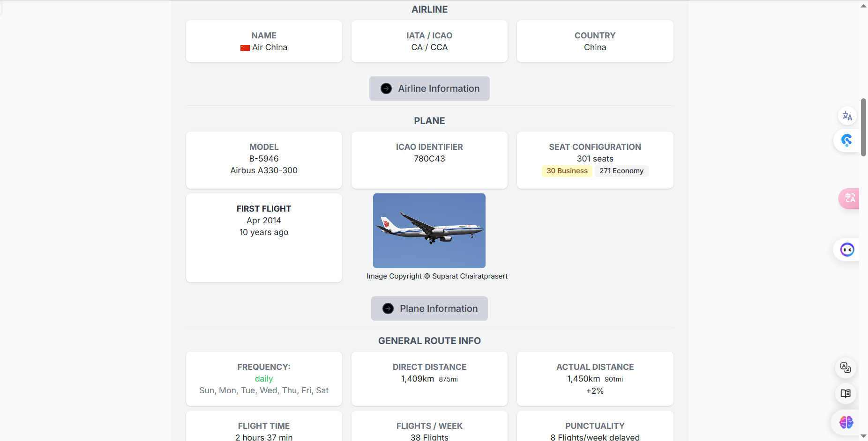Click the B-5946 model registration text

point(264,159)
